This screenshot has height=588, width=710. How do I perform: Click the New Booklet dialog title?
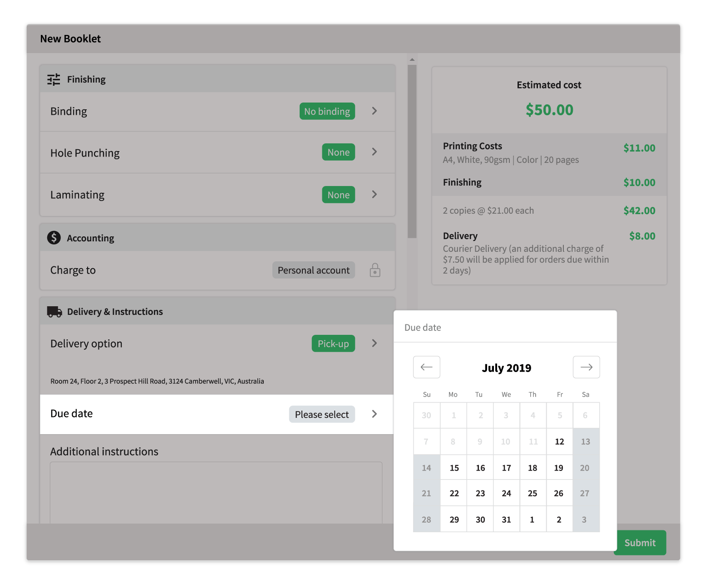tap(70, 39)
